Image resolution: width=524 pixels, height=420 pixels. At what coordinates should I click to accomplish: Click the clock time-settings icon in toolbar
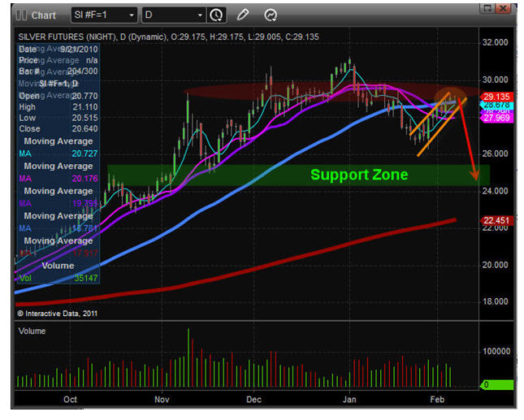pos(217,15)
